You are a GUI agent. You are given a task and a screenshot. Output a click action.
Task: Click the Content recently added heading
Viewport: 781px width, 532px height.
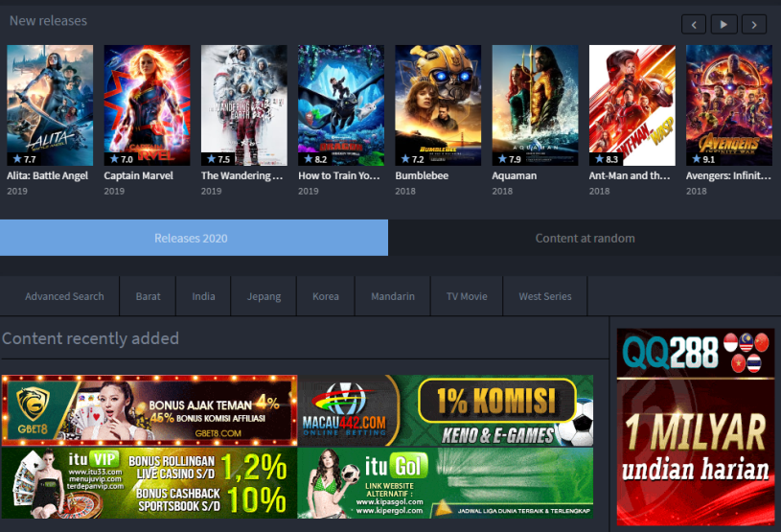(x=90, y=338)
